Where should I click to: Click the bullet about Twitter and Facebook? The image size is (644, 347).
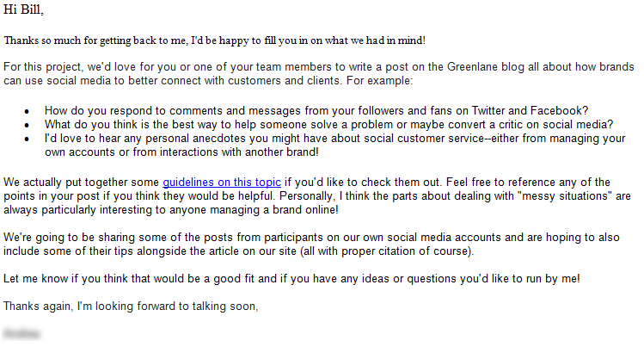tap(316, 110)
